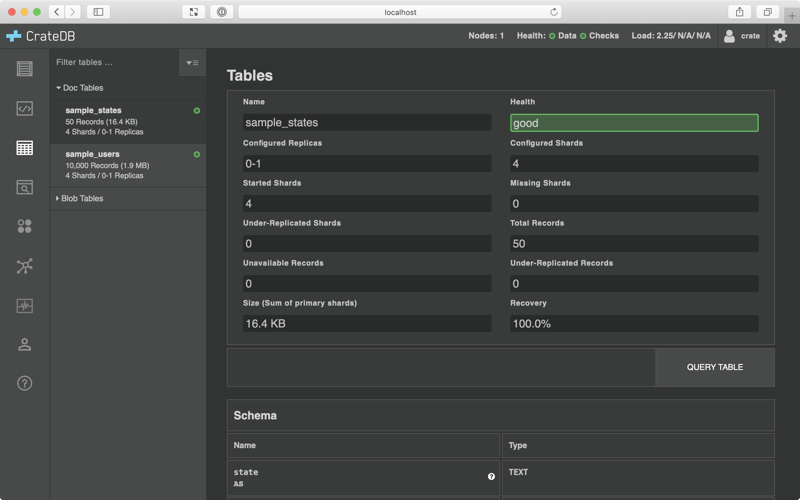The image size is (800, 500).
Task: Click the state column row
Action: point(363,478)
